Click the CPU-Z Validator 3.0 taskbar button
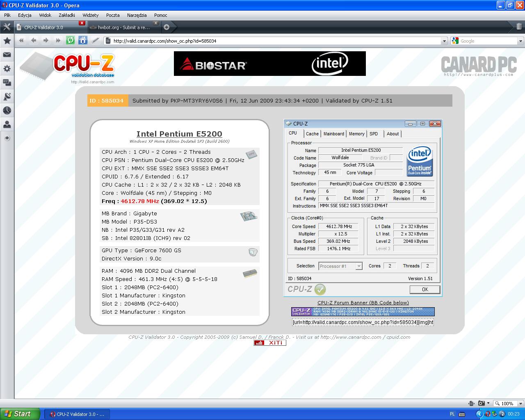525x420 pixels. pos(76,414)
